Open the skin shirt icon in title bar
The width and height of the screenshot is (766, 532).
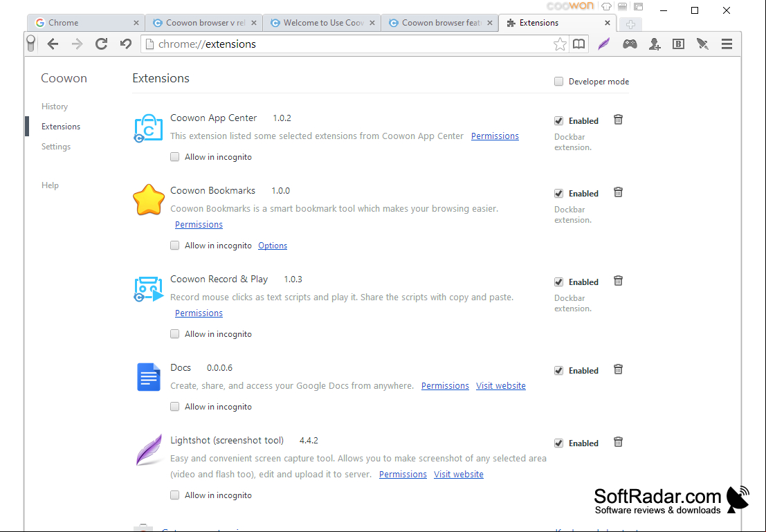click(606, 7)
